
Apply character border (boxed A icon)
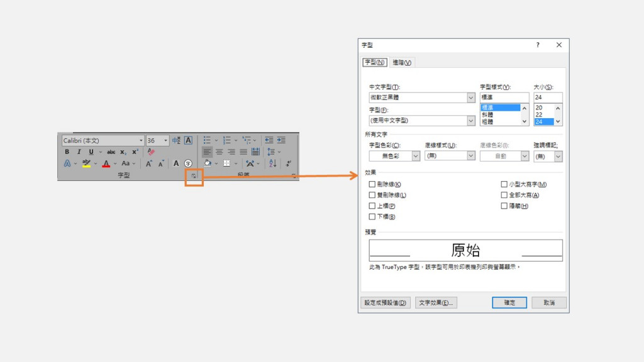click(188, 140)
